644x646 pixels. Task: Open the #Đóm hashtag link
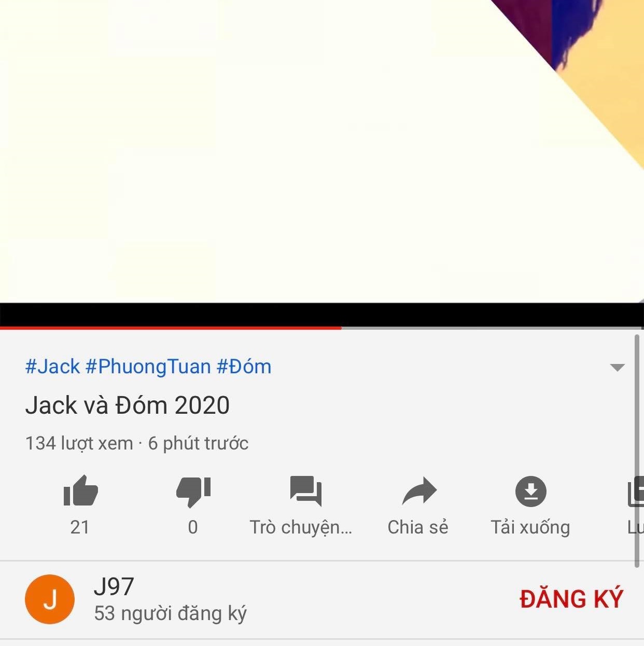(244, 367)
